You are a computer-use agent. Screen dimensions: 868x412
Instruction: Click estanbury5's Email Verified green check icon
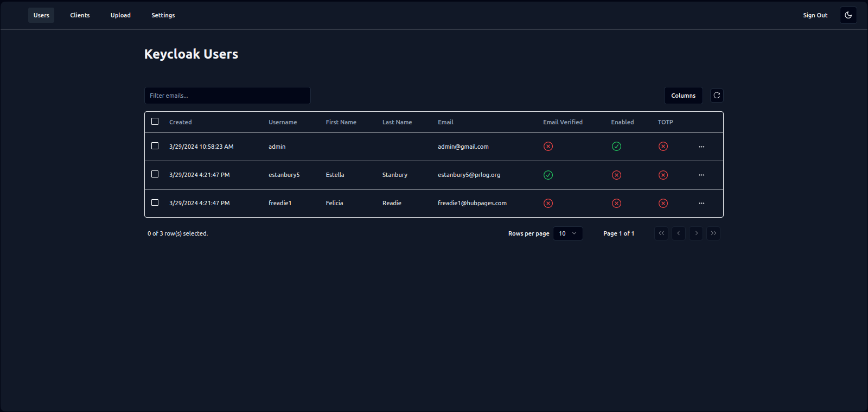548,175
